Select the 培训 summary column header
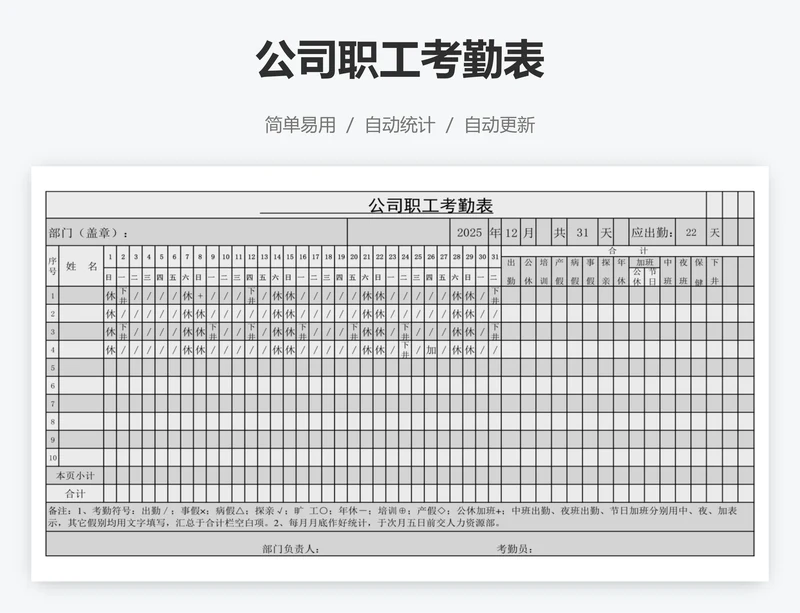 click(x=544, y=272)
